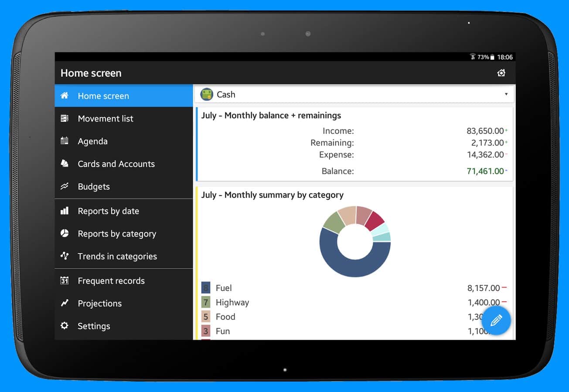The height and width of the screenshot is (392, 569).
Task: Click the Reports by category pie icon
Action: 65,233
